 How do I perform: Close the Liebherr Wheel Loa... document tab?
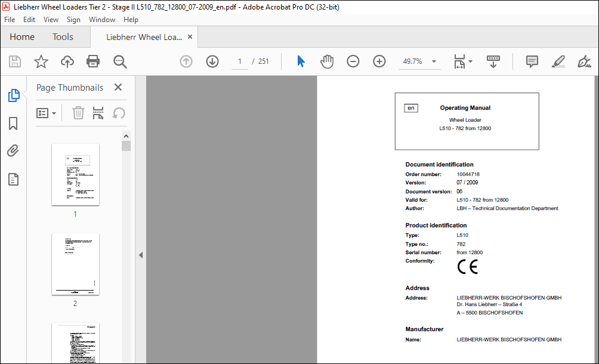tap(190, 36)
